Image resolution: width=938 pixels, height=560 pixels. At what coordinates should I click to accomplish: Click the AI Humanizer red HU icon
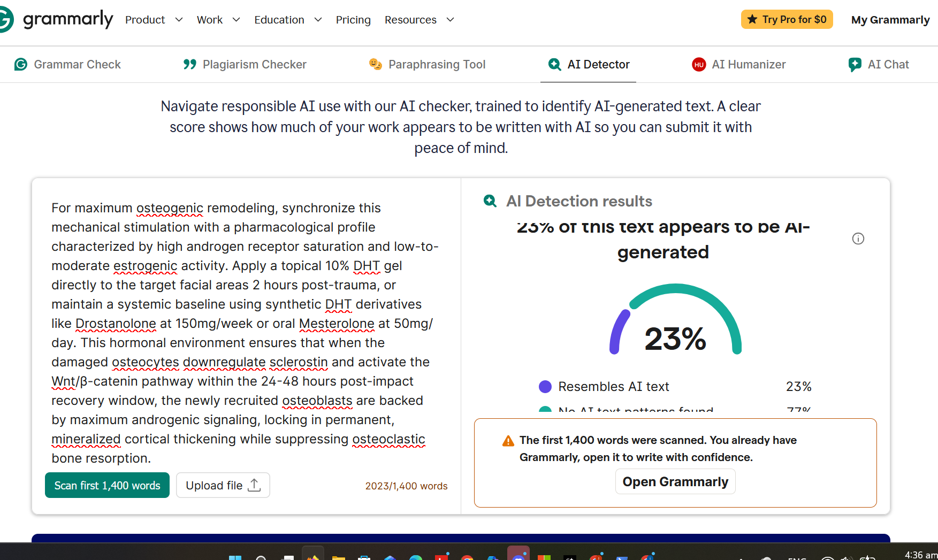point(699,65)
